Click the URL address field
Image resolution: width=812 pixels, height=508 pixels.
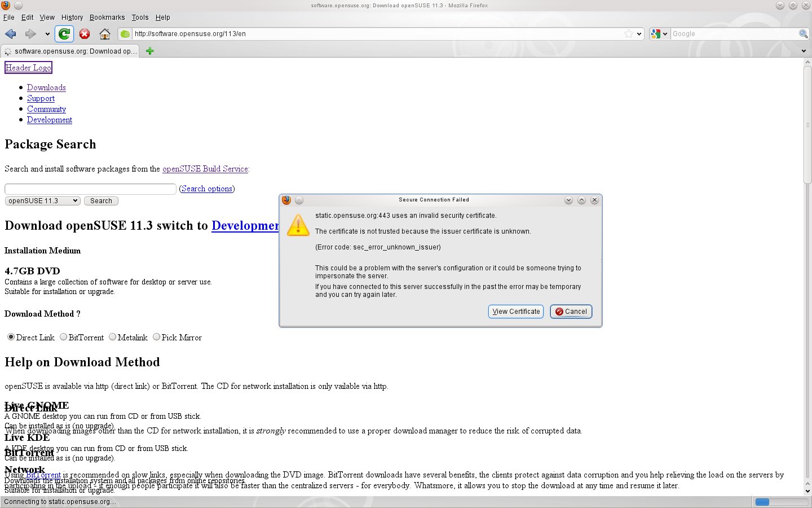click(377, 34)
